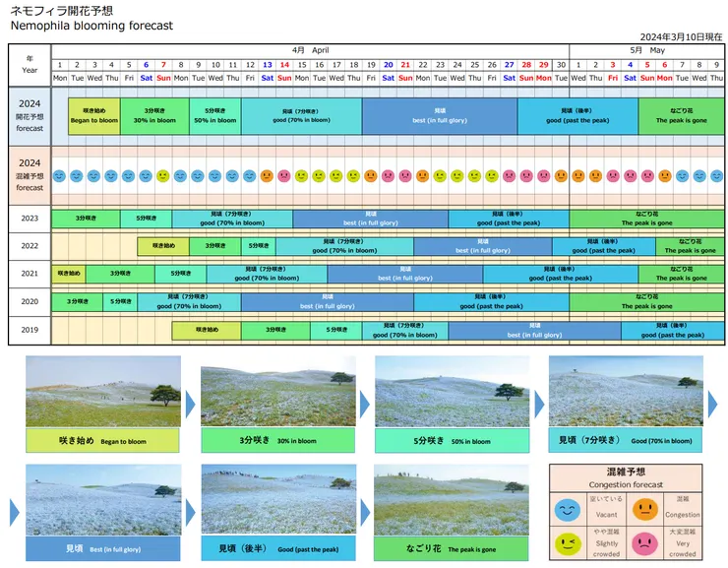This screenshot has width=728, height=568.
Task: Click the yellow congestion face for April 7 Sun
Action: pyautogui.click(x=163, y=176)
